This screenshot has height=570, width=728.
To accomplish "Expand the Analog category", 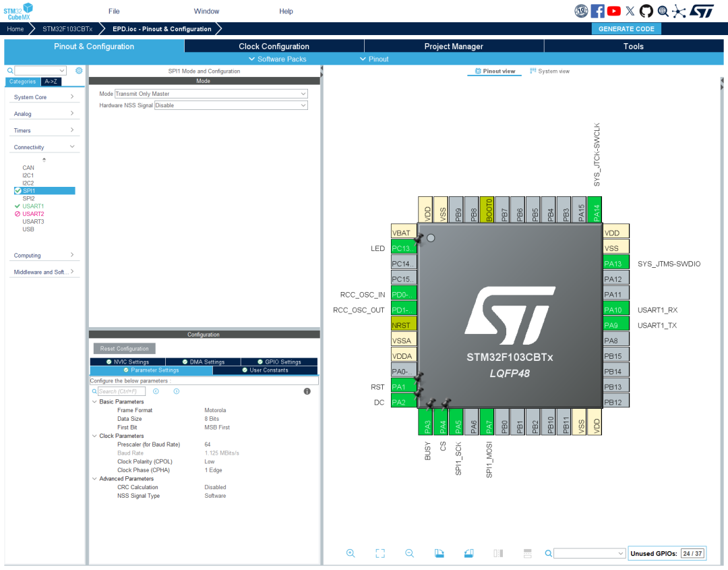I will [44, 113].
